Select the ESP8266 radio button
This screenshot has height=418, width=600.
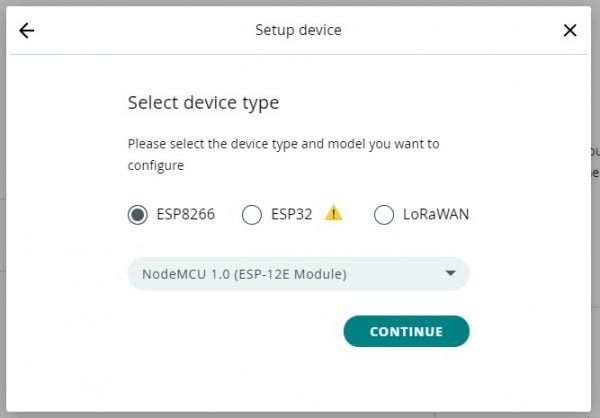[137, 214]
